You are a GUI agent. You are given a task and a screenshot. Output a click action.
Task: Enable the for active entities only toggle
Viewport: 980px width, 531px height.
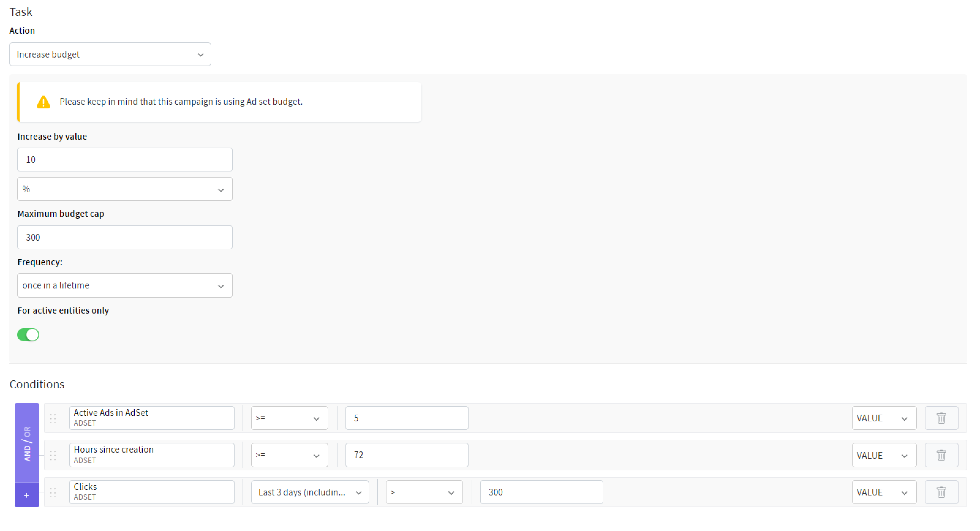[28, 333]
